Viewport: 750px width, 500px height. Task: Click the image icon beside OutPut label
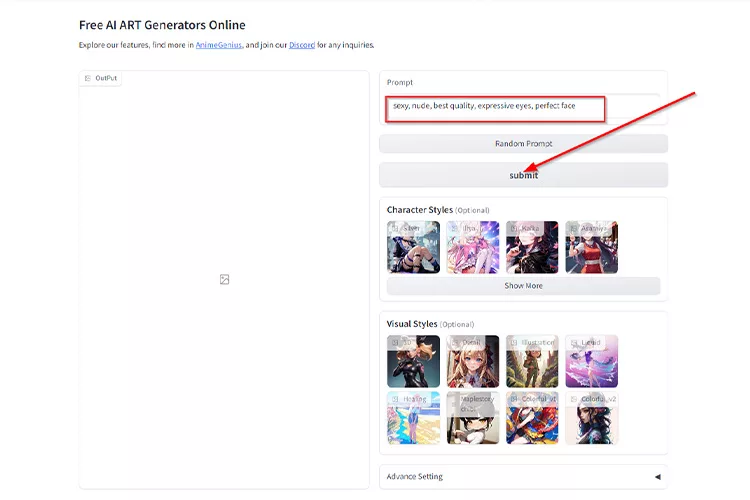tap(88, 78)
